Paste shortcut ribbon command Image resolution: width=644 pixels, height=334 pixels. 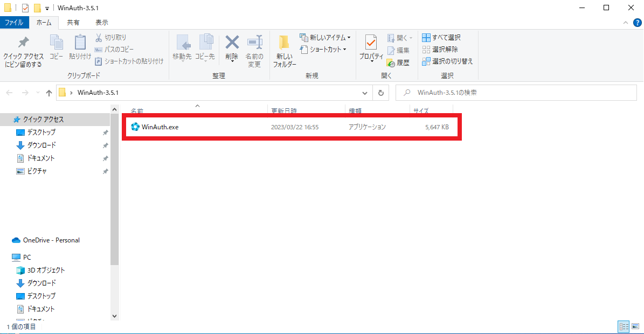tap(129, 61)
